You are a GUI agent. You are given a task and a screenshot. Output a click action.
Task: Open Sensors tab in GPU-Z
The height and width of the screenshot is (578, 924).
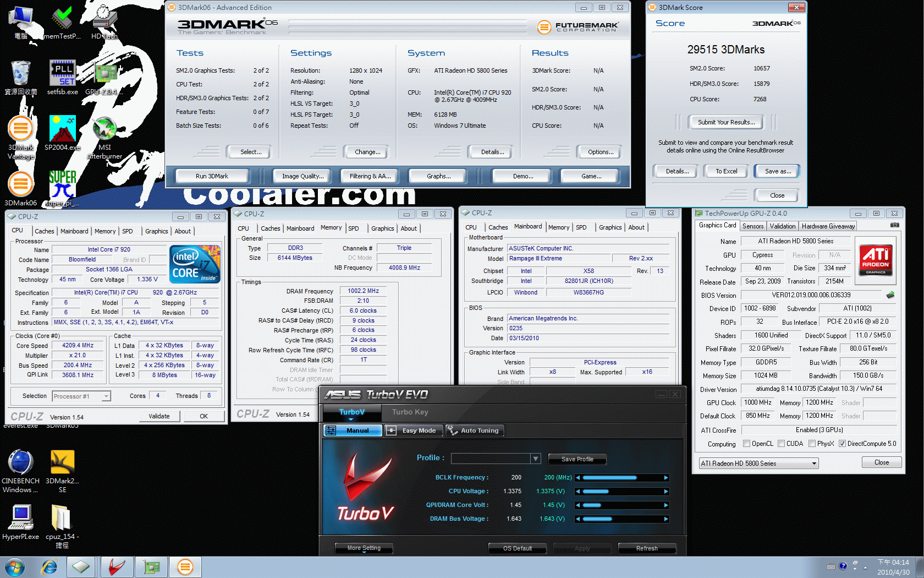click(753, 226)
